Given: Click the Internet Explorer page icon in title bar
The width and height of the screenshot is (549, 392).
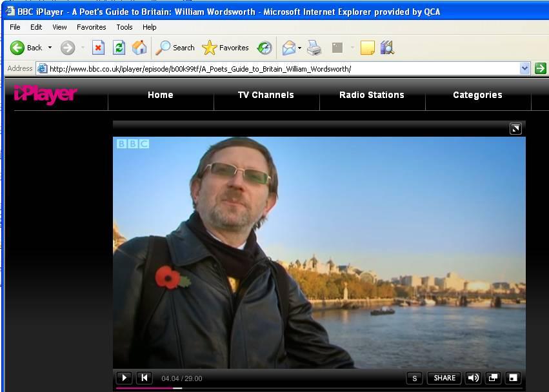Looking at the screenshot, I should click(10, 11).
